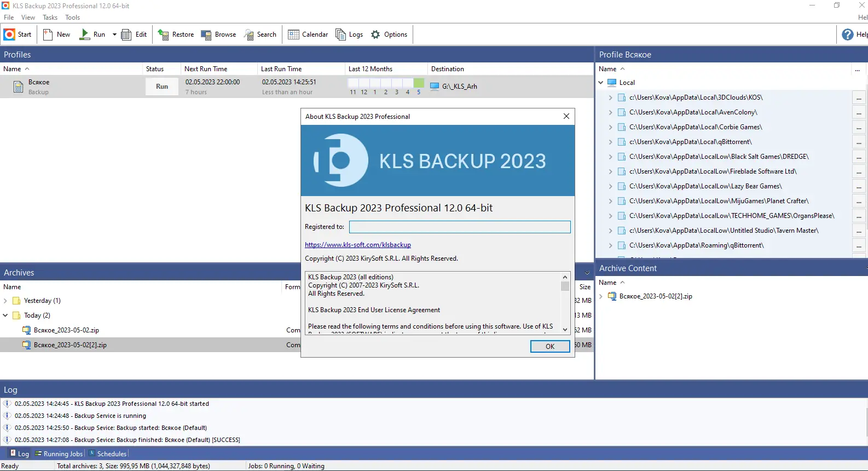Click the Local computer icon

(x=612, y=83)
